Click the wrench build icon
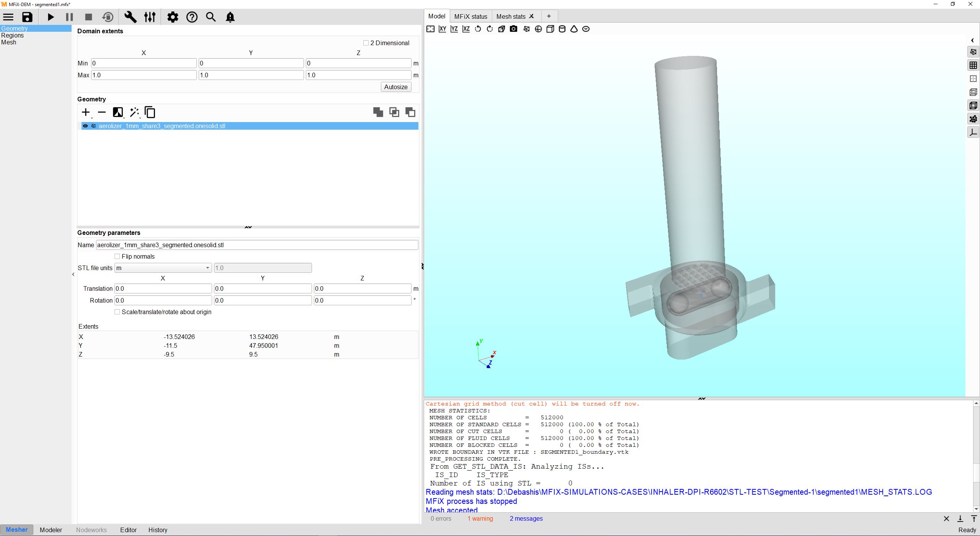The image size is (980, 536). [x=131, y=17]
